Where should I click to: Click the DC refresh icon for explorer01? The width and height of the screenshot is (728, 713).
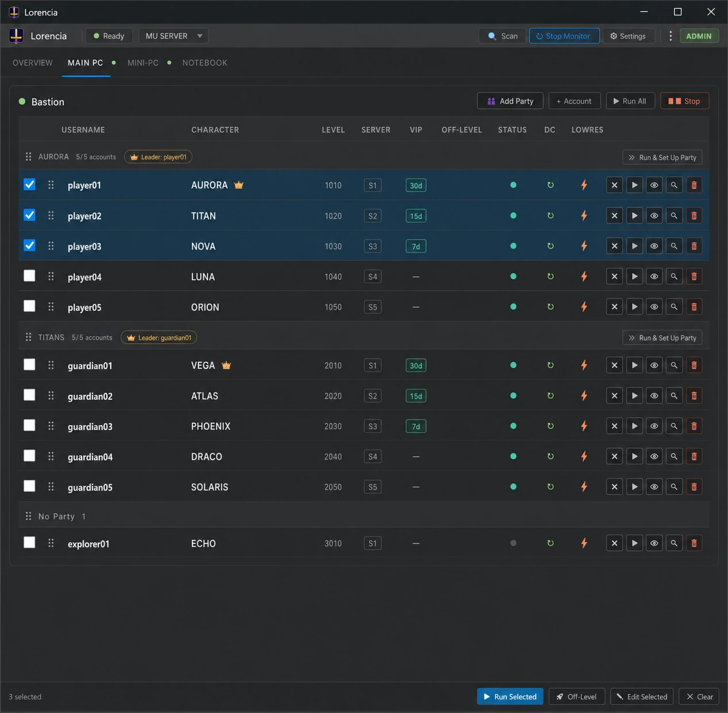click(x=550, y=543)
